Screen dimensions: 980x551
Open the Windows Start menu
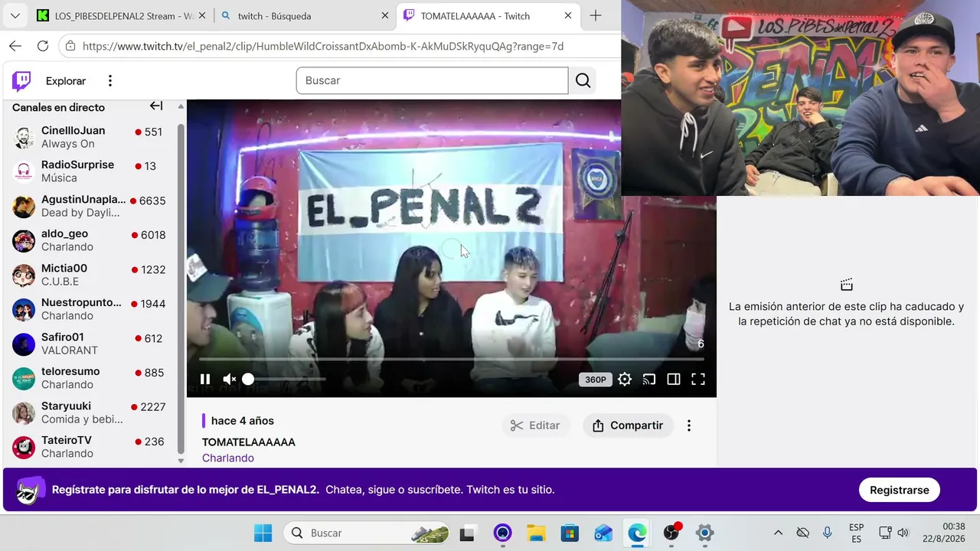263,533
